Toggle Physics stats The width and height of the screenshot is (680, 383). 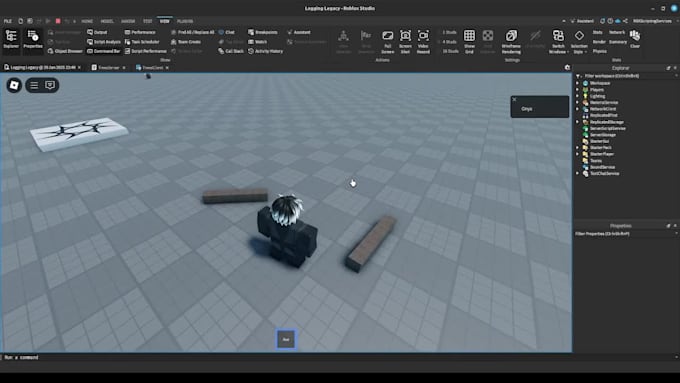[599, 51]
